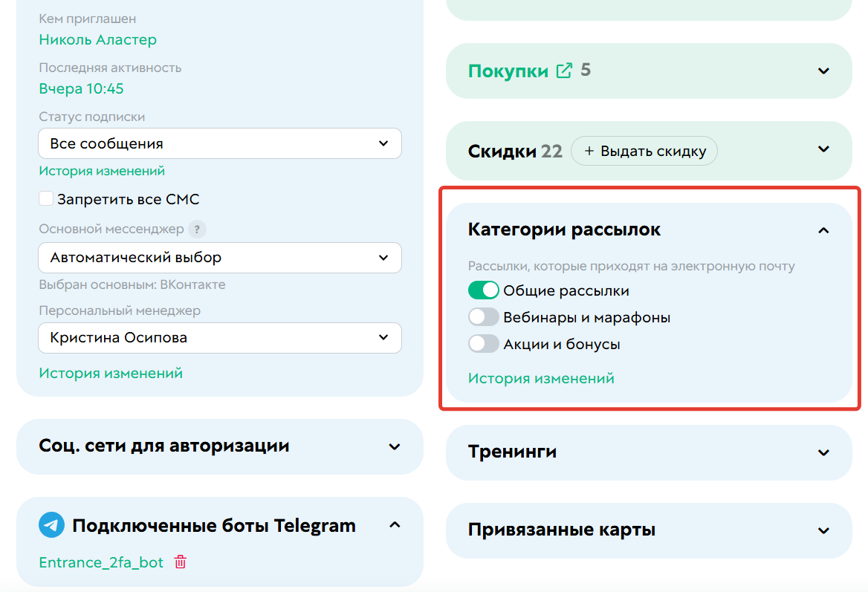Enable the Вебинары и марафоны mailing toggle
868x592 pixels.
(x=484, y=316)
